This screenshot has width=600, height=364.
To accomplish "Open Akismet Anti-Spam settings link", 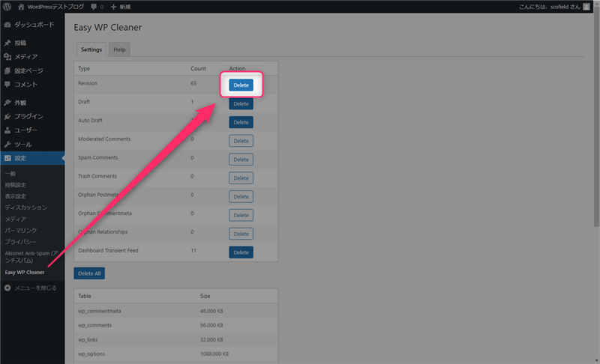I will pyautogui.click(x=31, y=257).
